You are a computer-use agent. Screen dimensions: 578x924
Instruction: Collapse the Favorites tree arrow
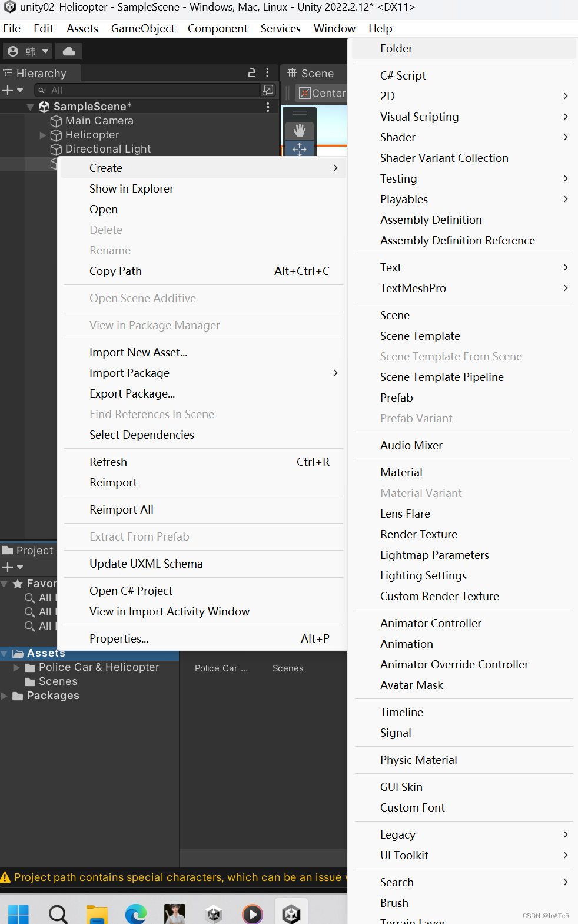point(4,584)
